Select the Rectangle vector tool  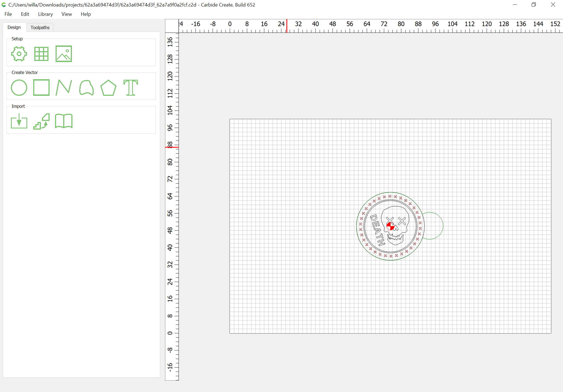(41, 88)
